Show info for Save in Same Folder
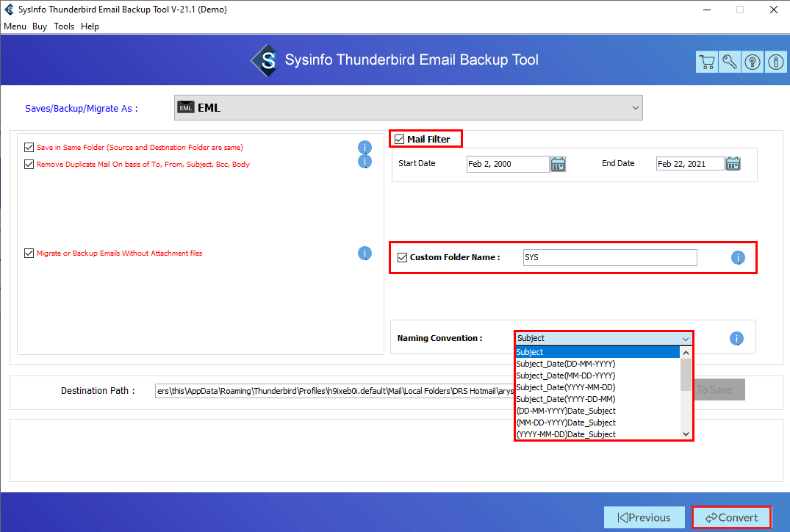Viewport: 790px width, 532px height. click(x=365, y=147)
